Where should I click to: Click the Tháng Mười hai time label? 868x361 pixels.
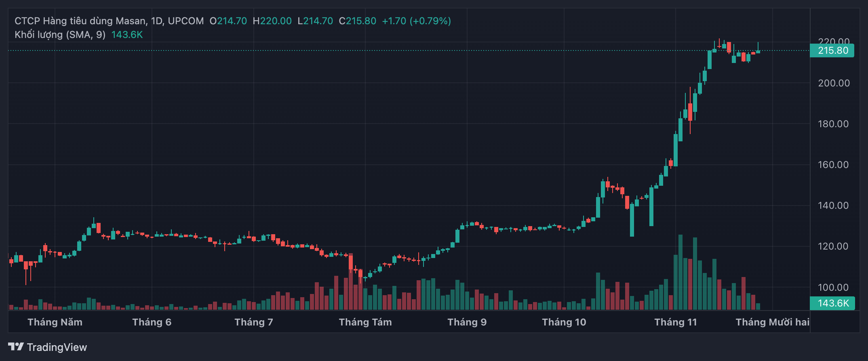(x=772, y=322)
